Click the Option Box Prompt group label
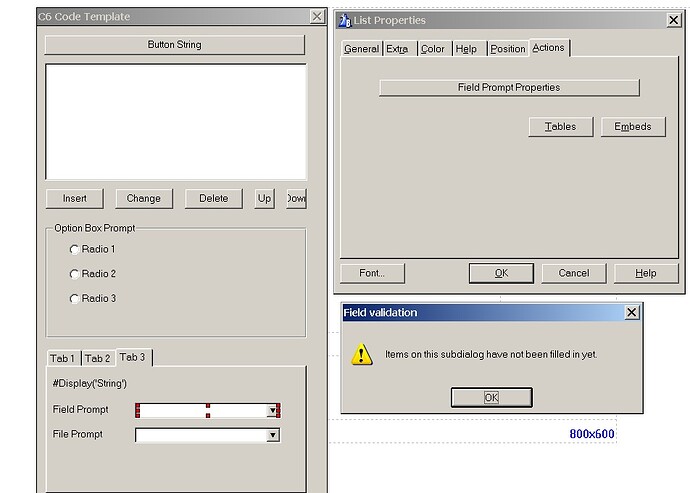690x493 pixels. tap(95, 228)
